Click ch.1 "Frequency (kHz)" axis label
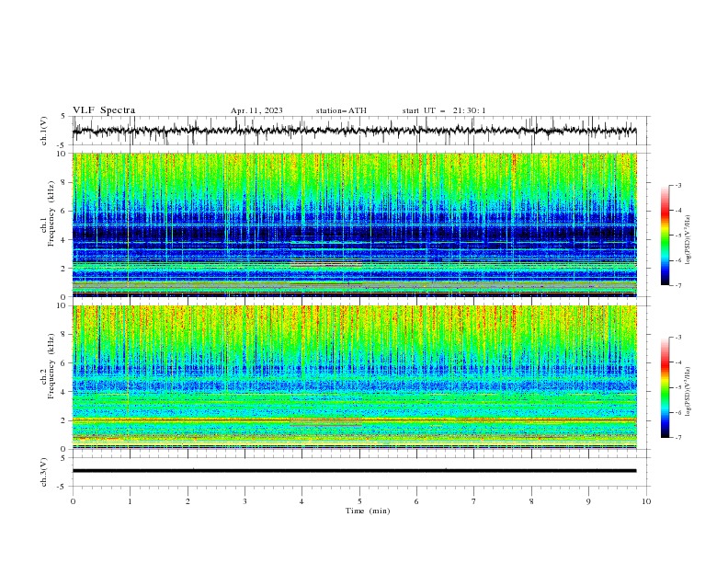Screen dimensions: 728x563 click(51, 214)
